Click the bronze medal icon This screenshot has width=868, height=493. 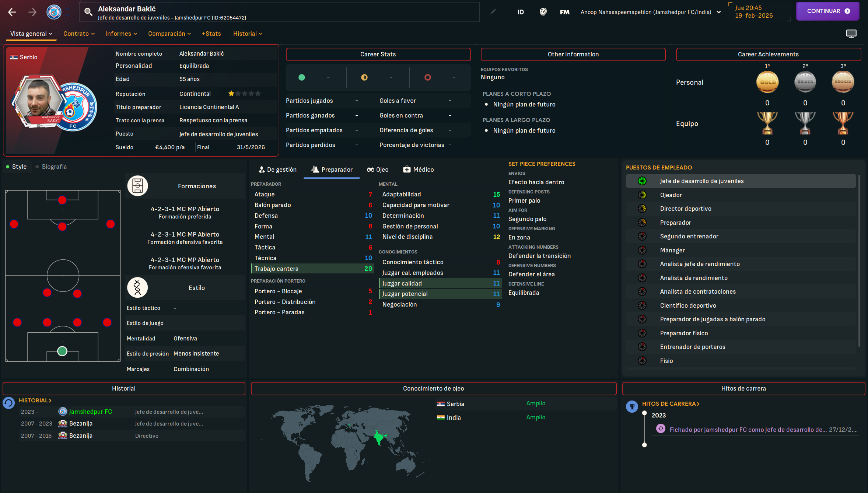[x=843, y=82]
